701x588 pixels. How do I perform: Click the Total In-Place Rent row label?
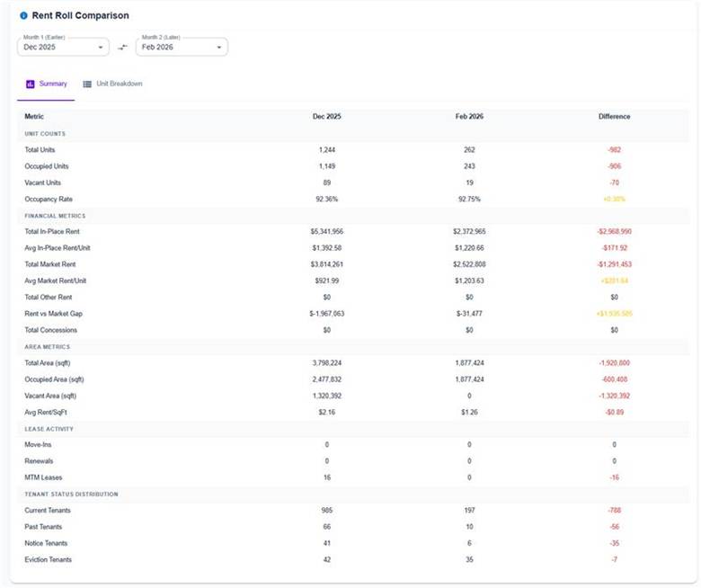52,232
